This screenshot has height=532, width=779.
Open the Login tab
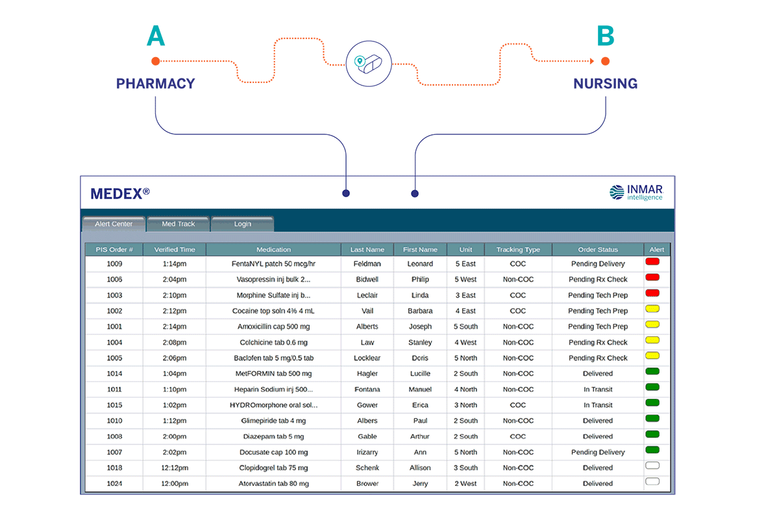click(242, 224)
